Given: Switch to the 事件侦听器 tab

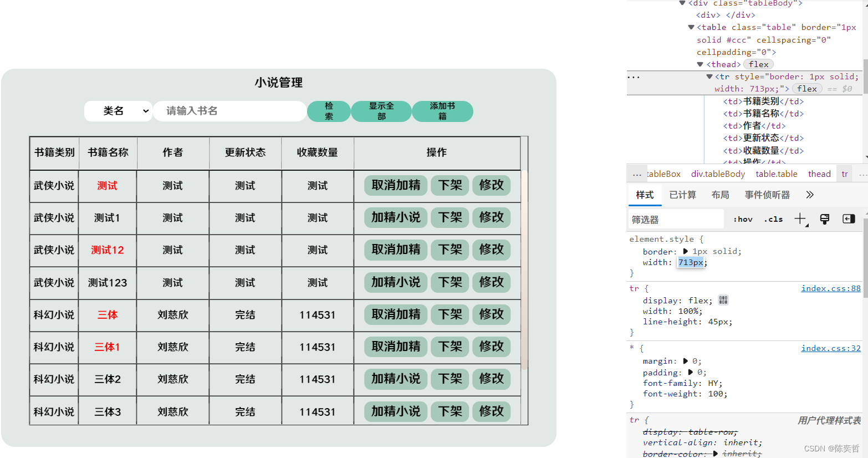Looking at the screenshot, I should pos(767,195).
